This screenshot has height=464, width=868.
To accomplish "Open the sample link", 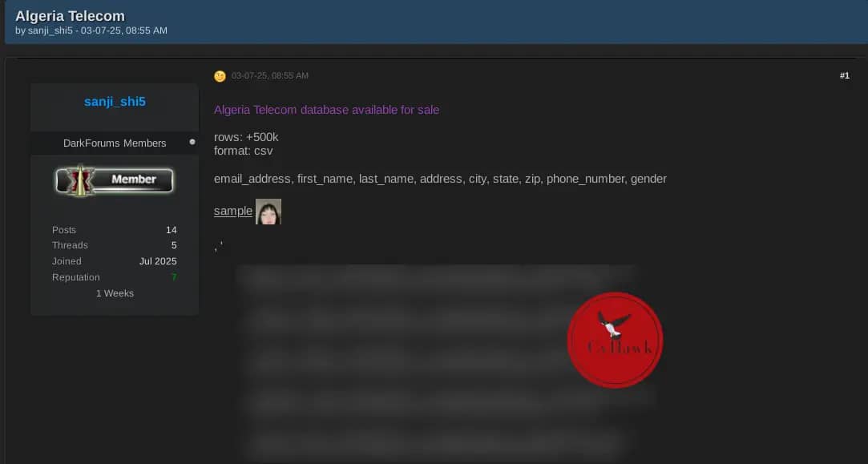I will point(233,211).
